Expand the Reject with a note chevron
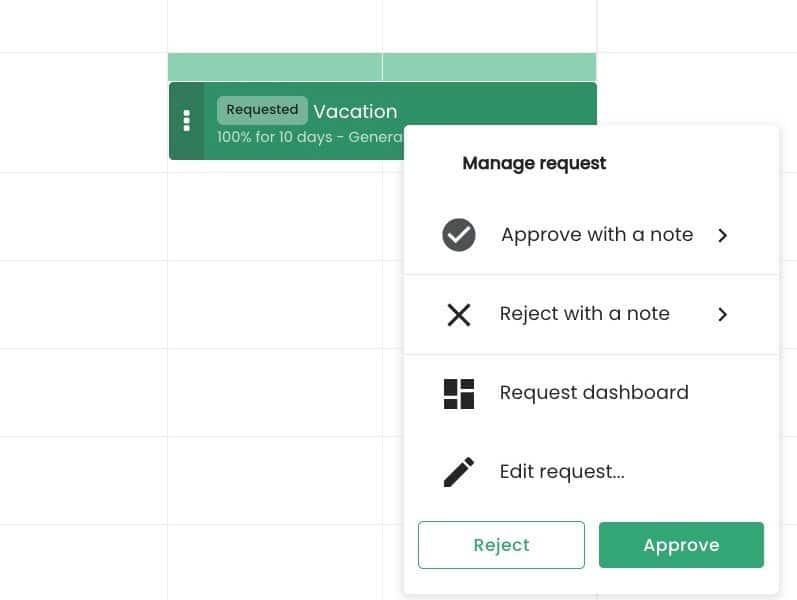Screen dimensions: 797x600 point(723,315)
